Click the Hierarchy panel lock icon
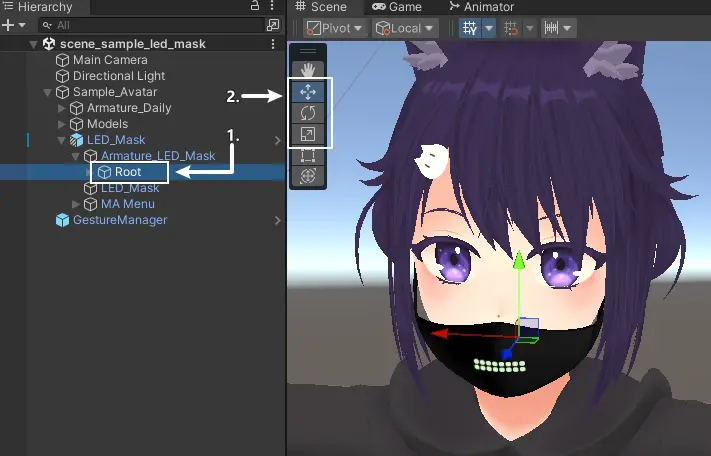The width and height of the screenshot is (711, 456). [255, 7]
